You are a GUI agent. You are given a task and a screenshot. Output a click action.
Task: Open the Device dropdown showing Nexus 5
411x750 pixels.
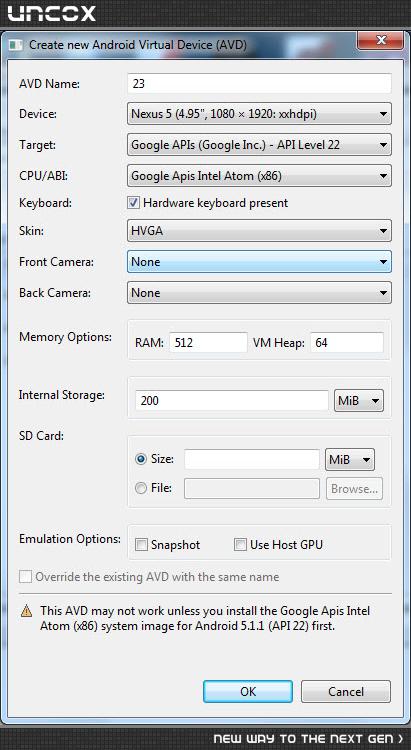259,114
